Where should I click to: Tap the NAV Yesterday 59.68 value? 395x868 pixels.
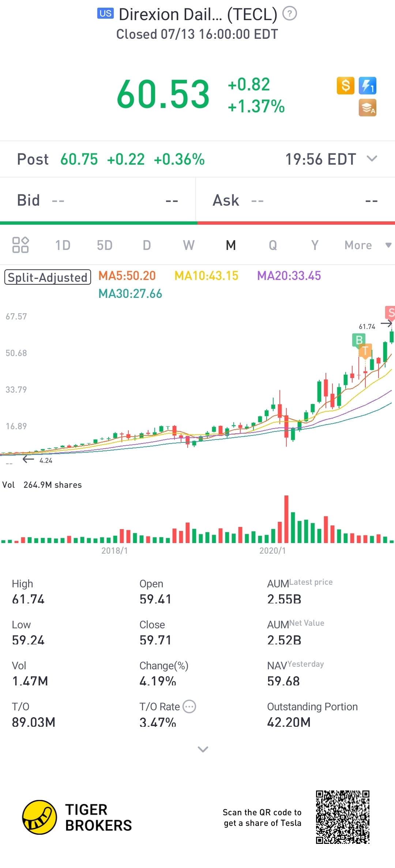pos(283,681)
